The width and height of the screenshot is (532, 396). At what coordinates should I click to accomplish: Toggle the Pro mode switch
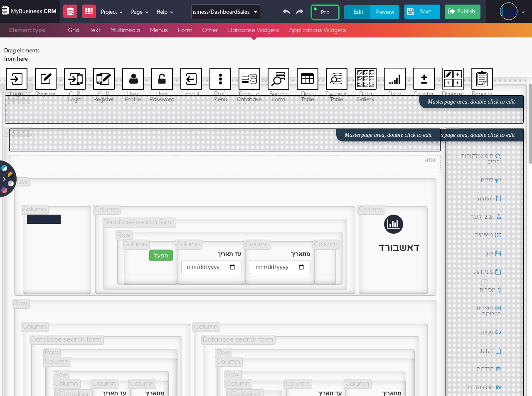click(325, 12)
